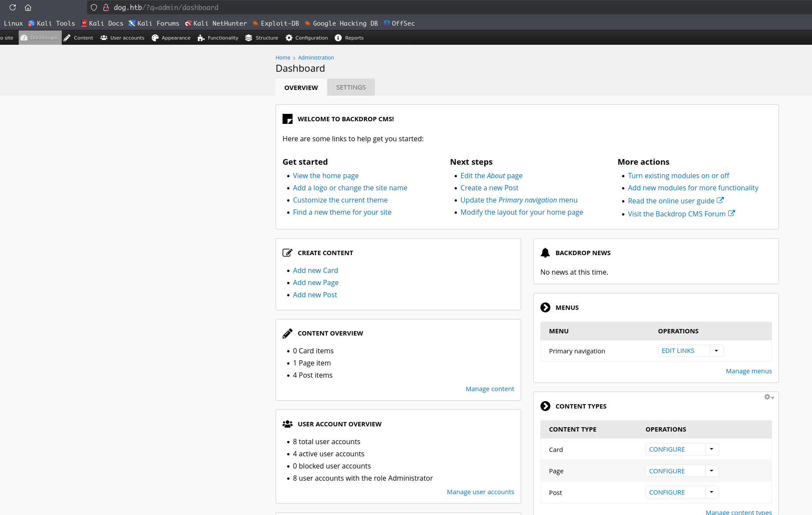Viewport: 812px width, 515px height.
Task: Click external link icon beside Backdrop CMS Forum
Action: click(x=732, y=213)
